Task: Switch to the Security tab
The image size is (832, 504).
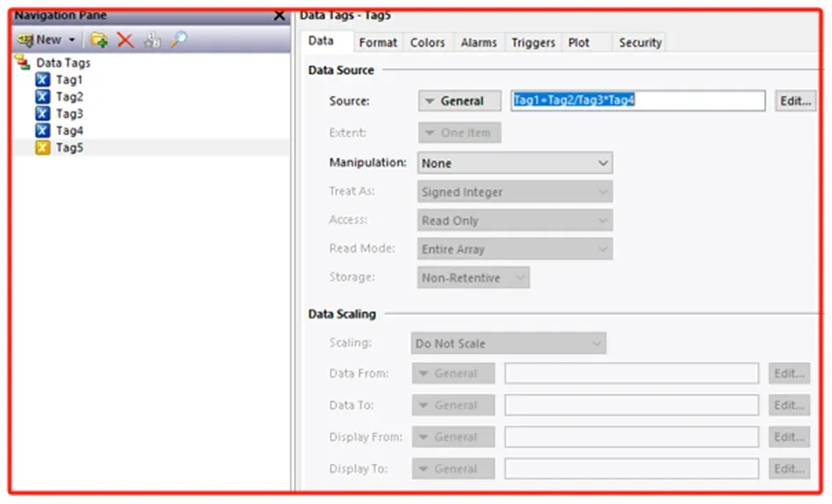Action: point(639,42)
